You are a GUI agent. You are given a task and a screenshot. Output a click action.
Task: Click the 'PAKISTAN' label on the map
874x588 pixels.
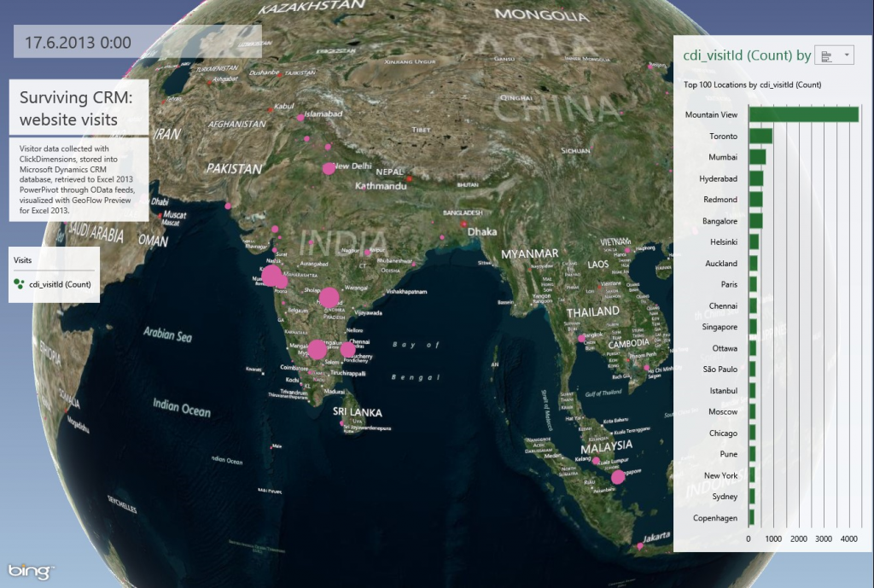(x=234, y=168)
